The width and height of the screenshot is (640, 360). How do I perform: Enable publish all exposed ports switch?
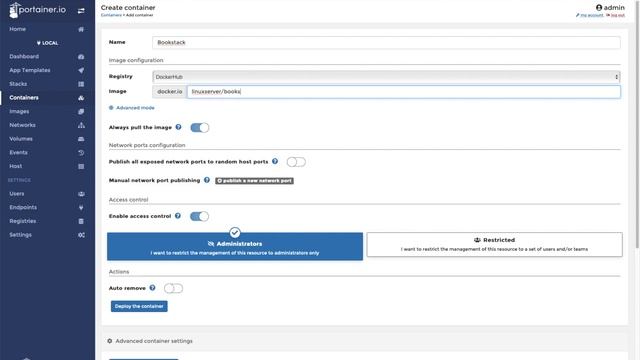[296, 162]
